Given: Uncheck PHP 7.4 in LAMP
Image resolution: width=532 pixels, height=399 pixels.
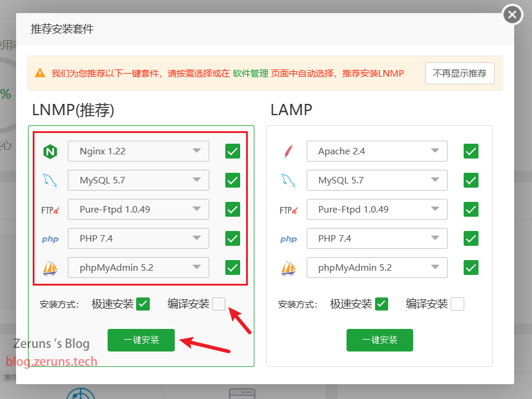Looking at the screenshot, I should tap(471, 239).
